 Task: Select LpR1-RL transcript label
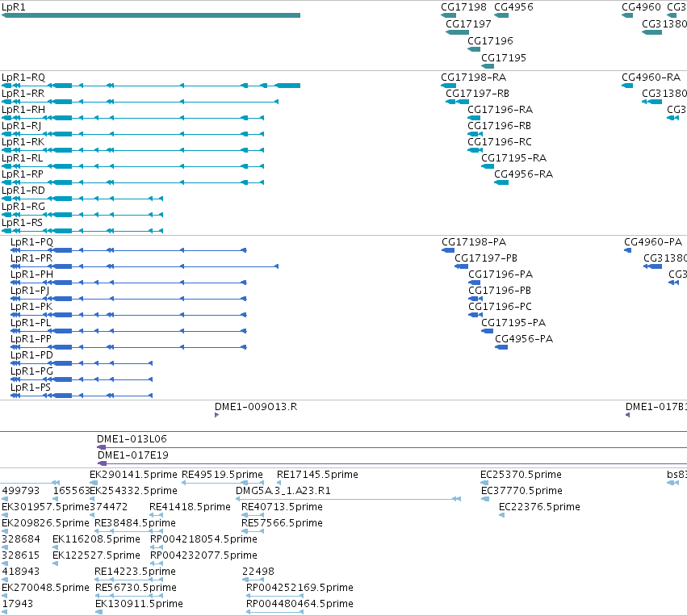[23, 158]
